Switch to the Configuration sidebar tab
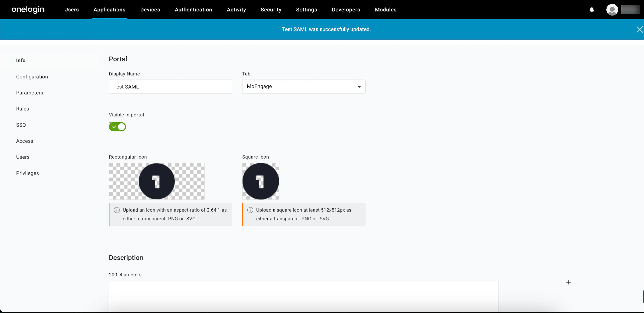 click(32, 77)
